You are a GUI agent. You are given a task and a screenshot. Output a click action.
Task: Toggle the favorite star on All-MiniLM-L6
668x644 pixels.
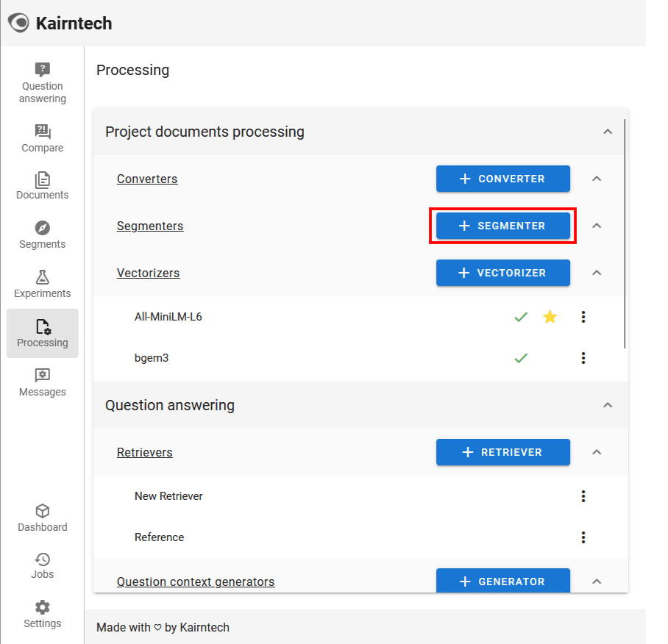550,317
